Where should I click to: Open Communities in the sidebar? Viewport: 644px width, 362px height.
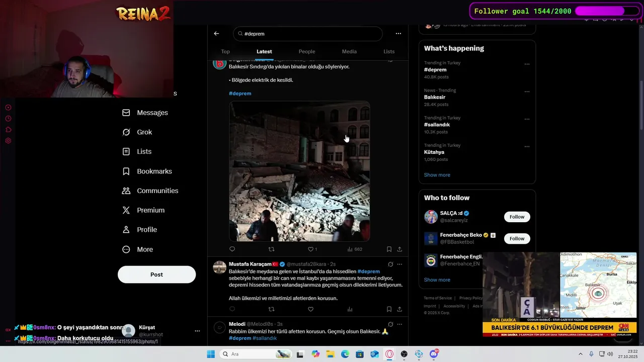click(x=150, y=191)
